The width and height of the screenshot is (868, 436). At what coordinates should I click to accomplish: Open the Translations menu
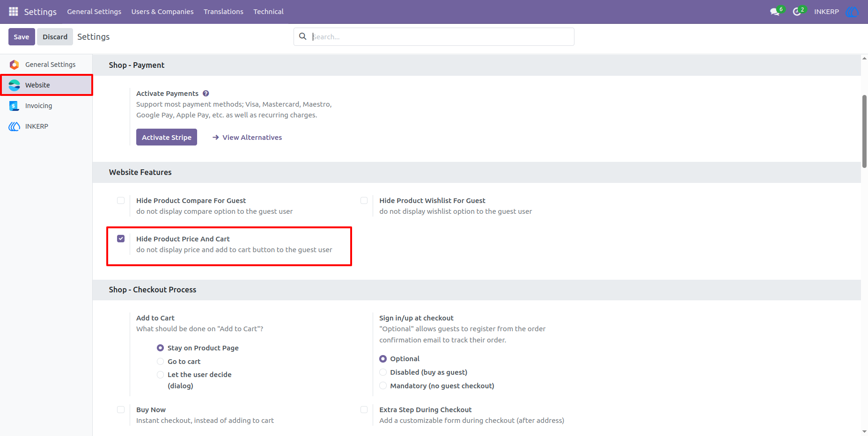(223, 12)
